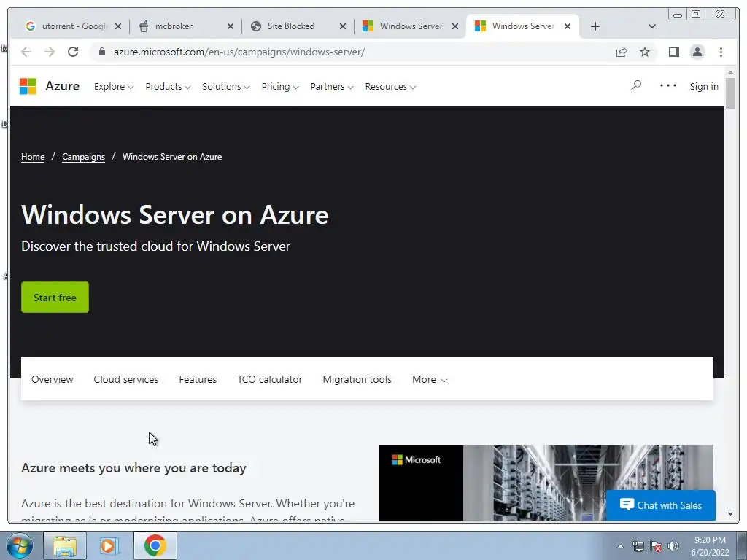Expand the Products menu
747x560 pixels.
168,86
